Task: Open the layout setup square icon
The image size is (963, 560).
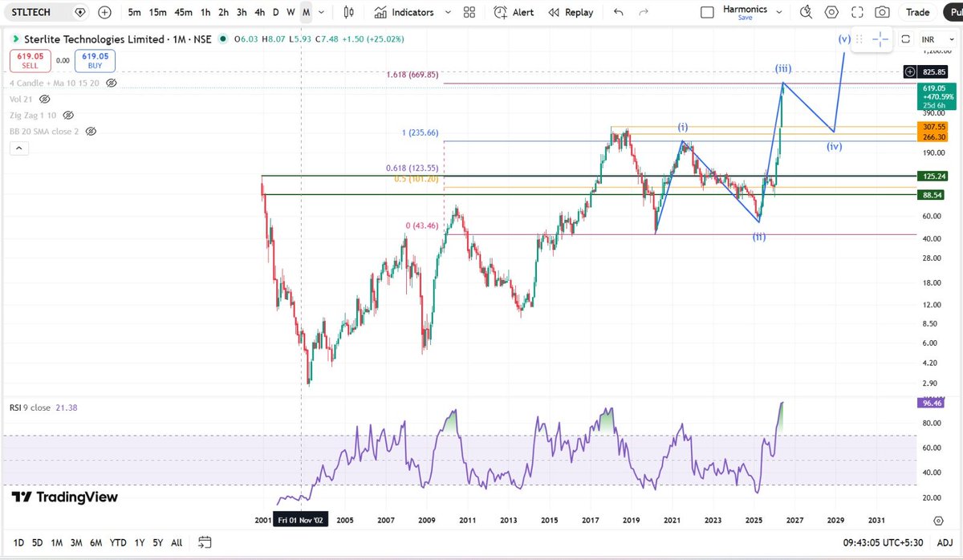Action: [x=707, y=12]
